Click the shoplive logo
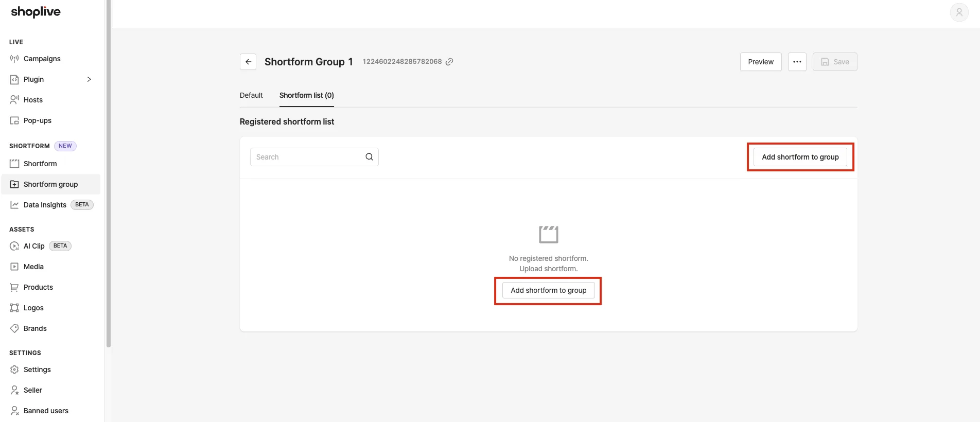 pos(36,12)
